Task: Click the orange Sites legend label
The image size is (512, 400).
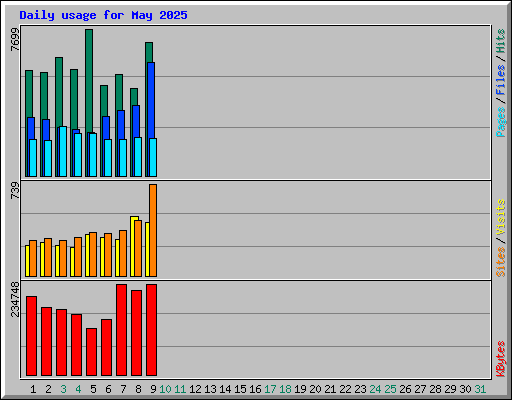Action: click(501, 262)
